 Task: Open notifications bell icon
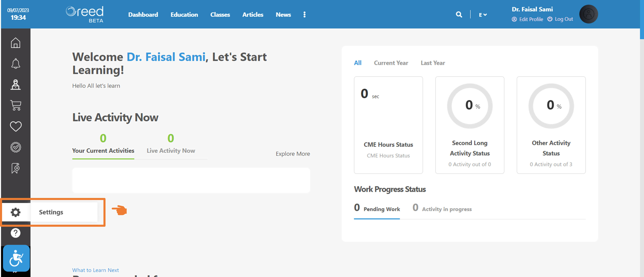pyautogui.click(x=15, y=64)
